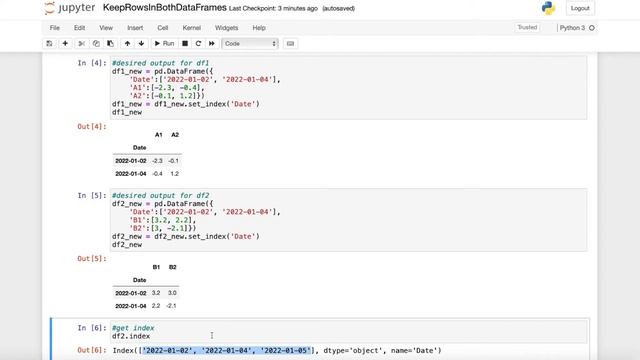640x360 pixels.
Task: Move selected cell up arrow
Action: [x=127, y=43]
